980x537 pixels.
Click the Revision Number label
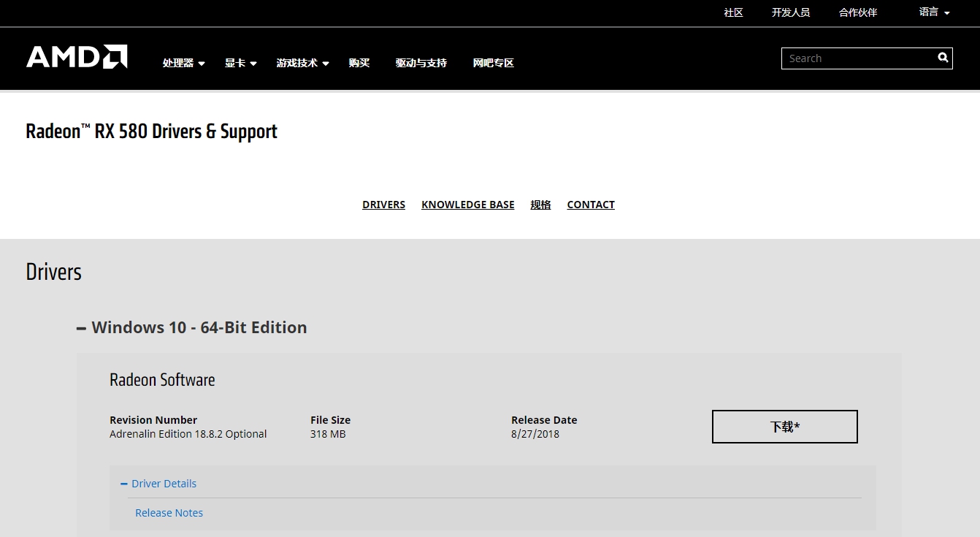click(x=153, y=420)
